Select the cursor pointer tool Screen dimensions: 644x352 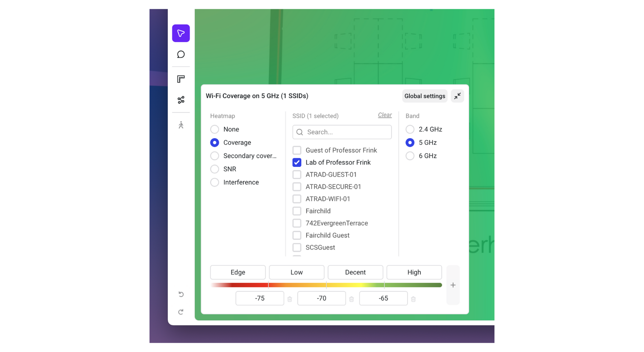pyautogui.click(x=181, y=33)
